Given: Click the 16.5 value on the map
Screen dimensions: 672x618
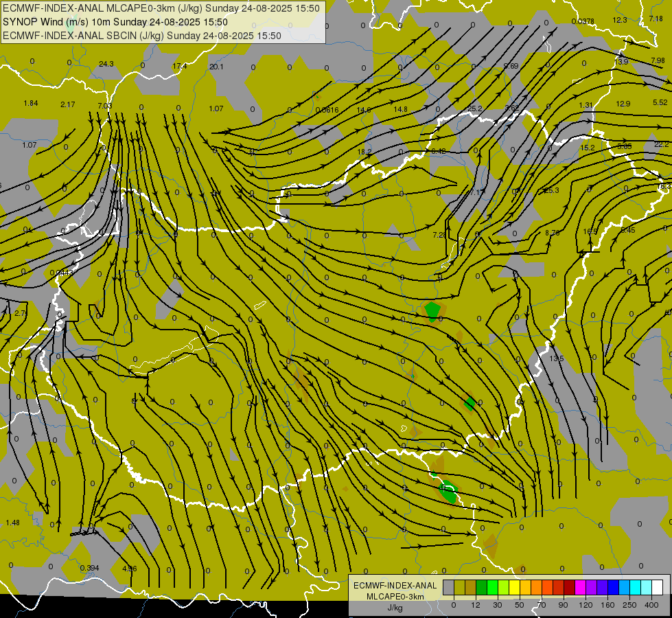Looking at the screenshot, I should coord(590,231).
